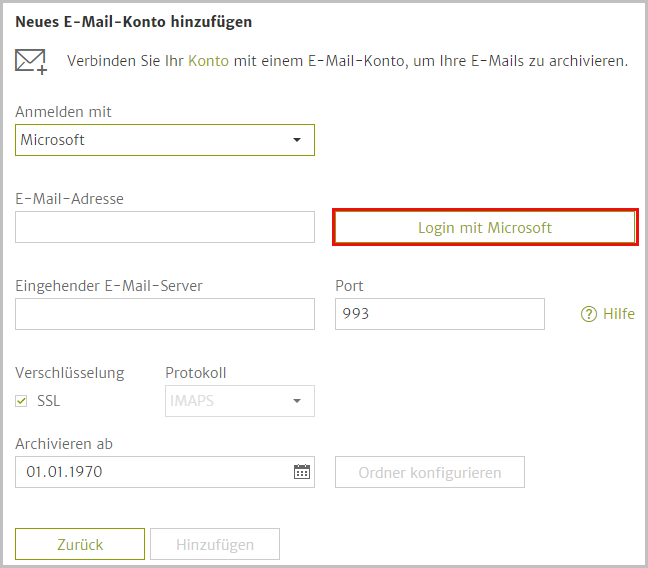Expand the Protokoll IMAPS dropdown
The height and width of the screenshot is (568, 648).
(240, 401)
